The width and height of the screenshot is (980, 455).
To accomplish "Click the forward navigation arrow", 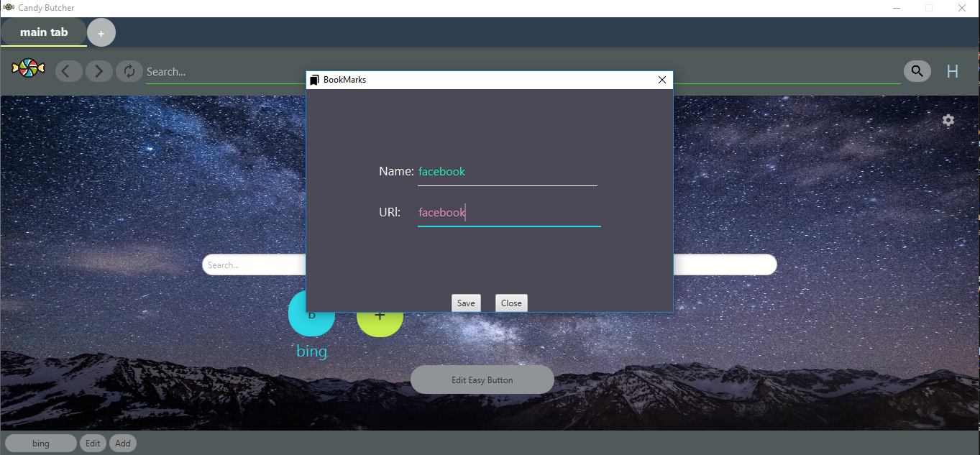I will (99, 70).
